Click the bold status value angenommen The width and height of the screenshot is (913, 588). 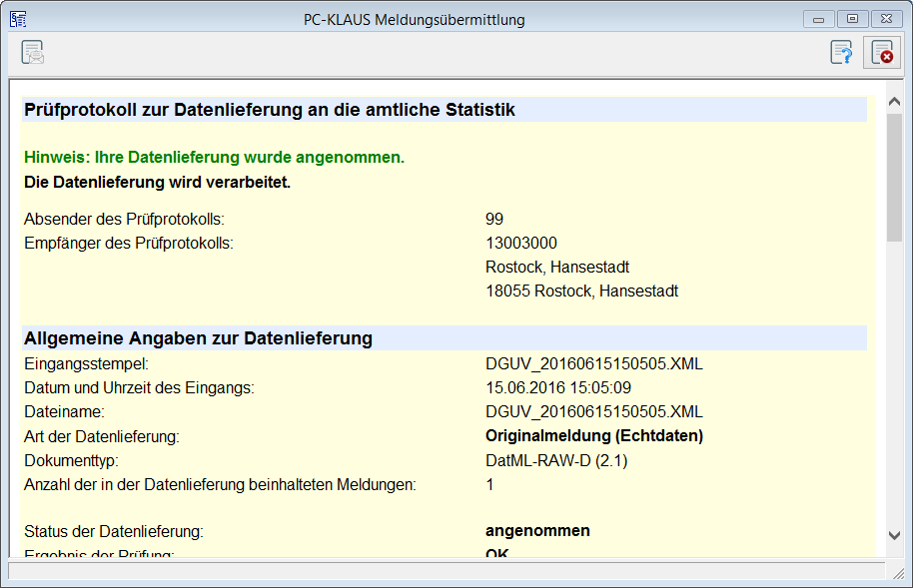pyautogui.click(x=537, y=531)
